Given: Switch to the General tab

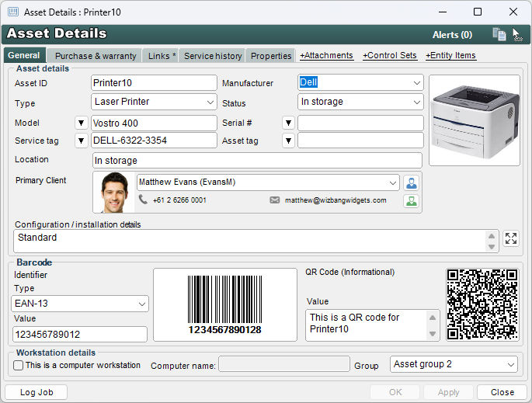Looking at the screenshot, I should (24, 55).
